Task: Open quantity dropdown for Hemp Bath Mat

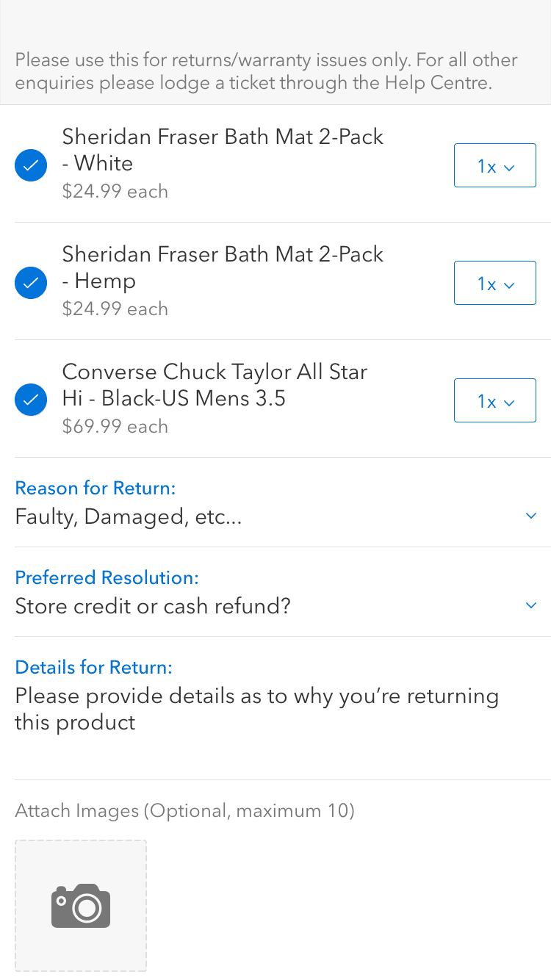Action: pyautogui.click(x=494, y=284)
